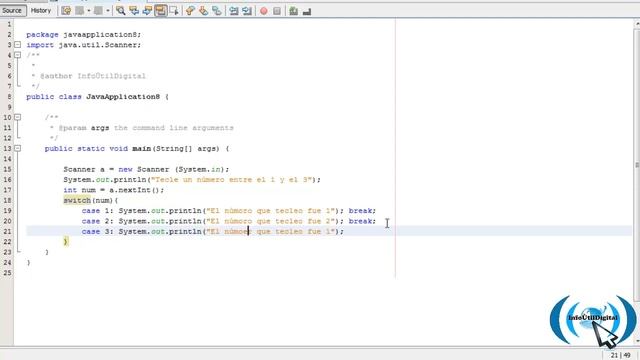640x360 pixels.
Task: Click Stop Macro Recording square icon
Action: coord(277,11)
